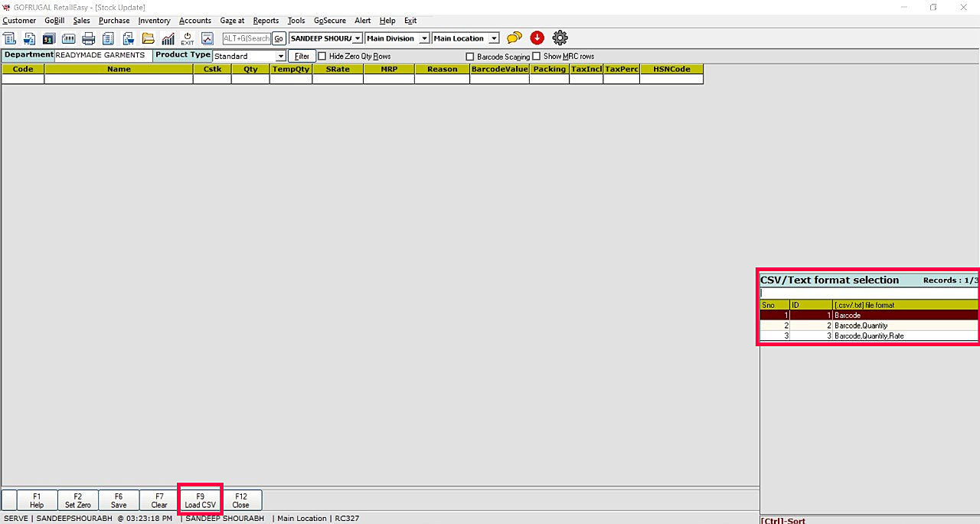This screenshot has width=980, height=524.
Task: Click the TempQty column header
Action: (x=291, y=69)
